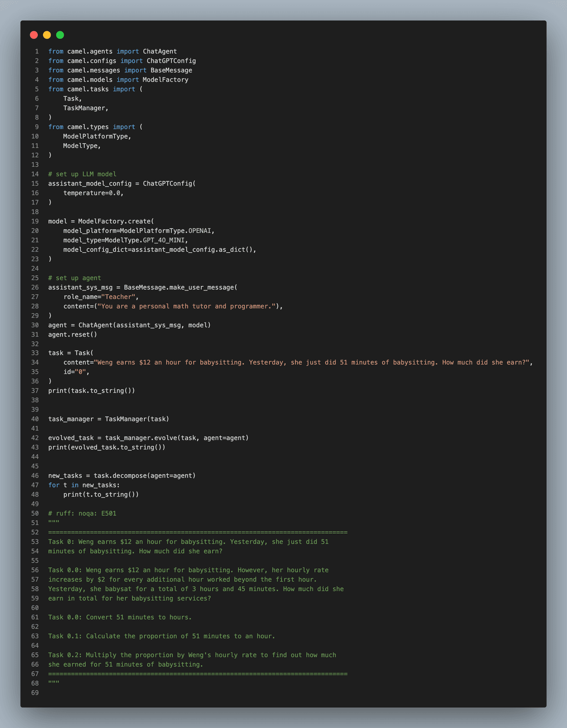The height and width of the screenshot is (728, 567).
Task: Click the "Task 0.1: Calculate the proportion" output line
Action: pyautogui.click(x=162, y=636)
